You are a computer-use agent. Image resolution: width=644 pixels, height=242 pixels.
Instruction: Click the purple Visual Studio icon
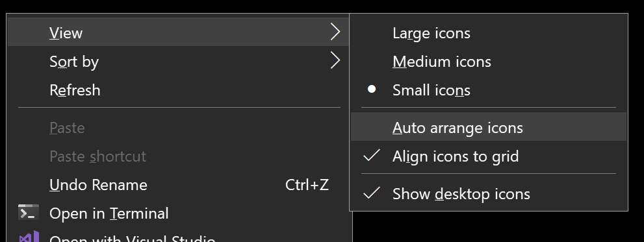29,237
